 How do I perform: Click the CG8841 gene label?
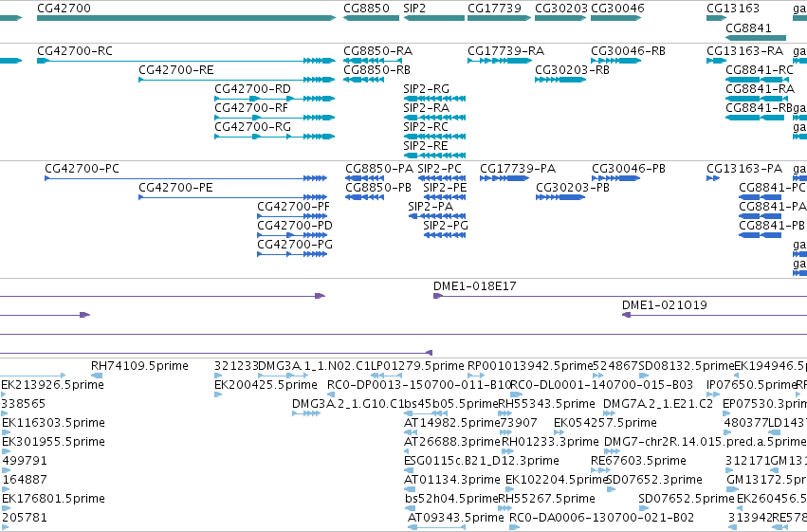748,28
